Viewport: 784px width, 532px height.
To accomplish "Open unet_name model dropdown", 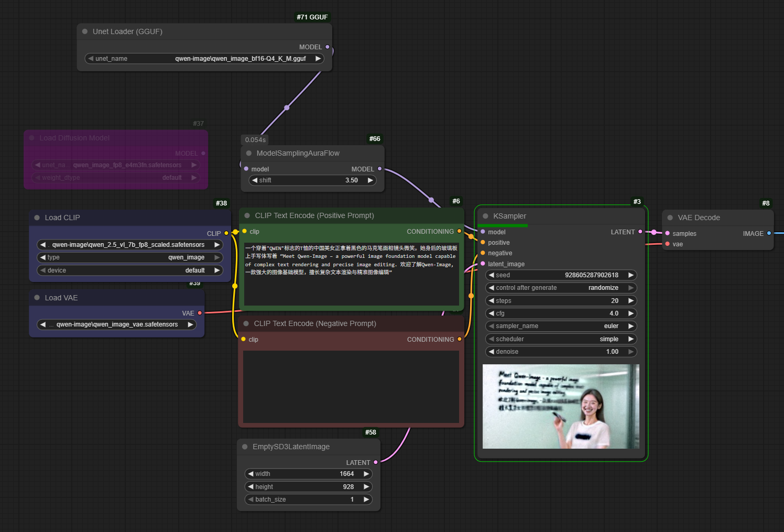I will (x=204, y=59).
